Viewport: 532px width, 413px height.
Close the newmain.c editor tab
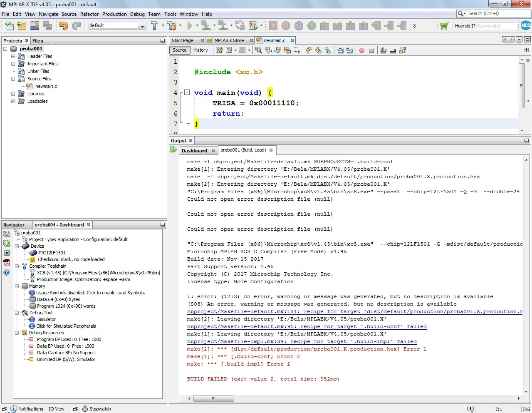coord(292,40)
